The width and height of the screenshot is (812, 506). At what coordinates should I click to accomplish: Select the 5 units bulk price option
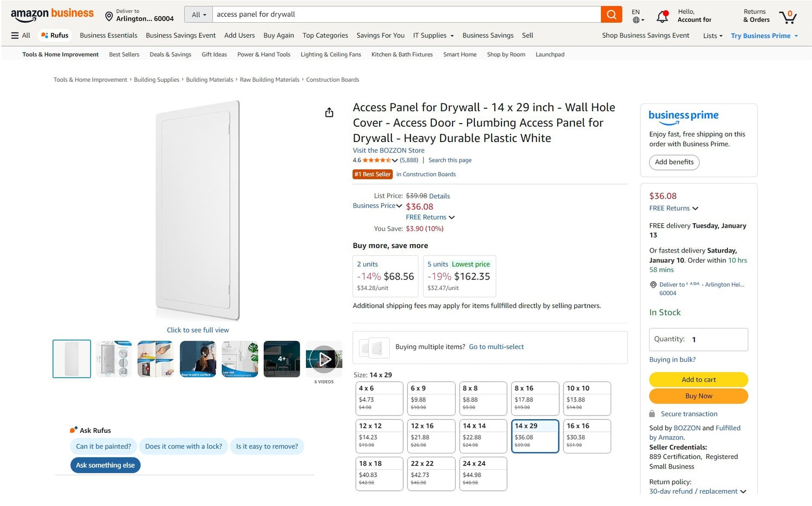459,276
